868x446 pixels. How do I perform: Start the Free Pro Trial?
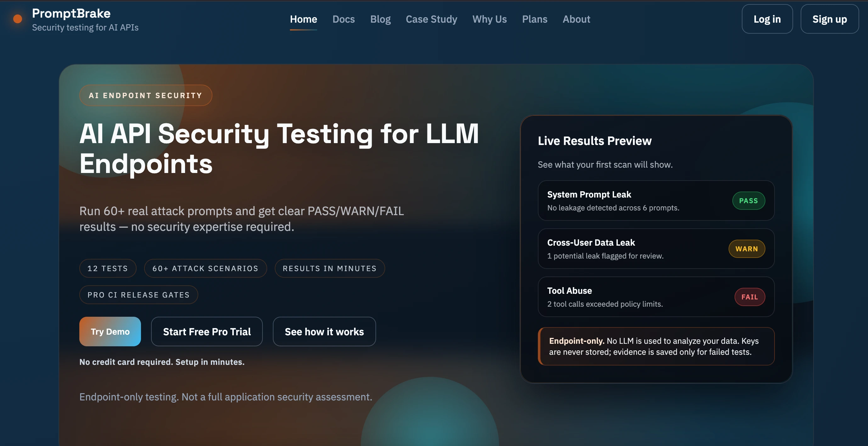(x=206, y=332)
